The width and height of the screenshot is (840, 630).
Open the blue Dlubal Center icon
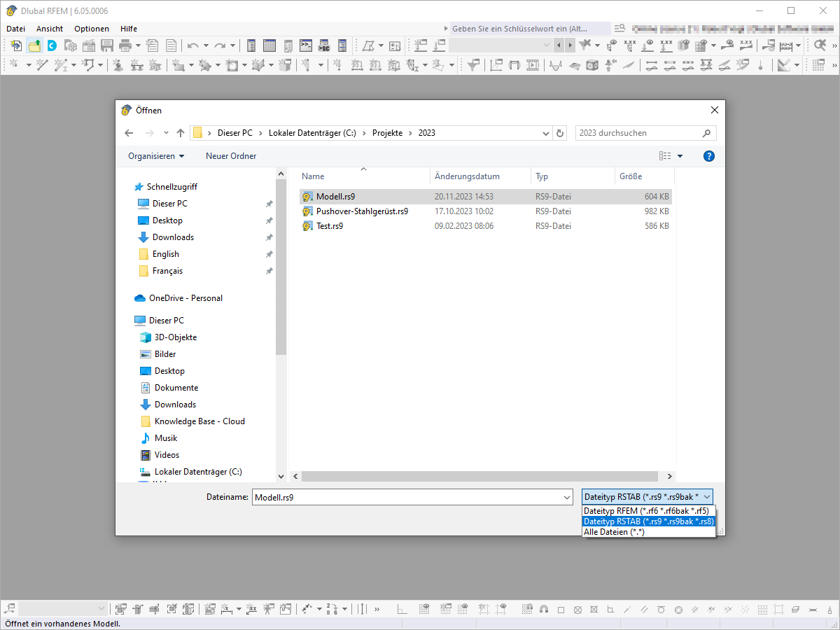[x=52, y=45]
